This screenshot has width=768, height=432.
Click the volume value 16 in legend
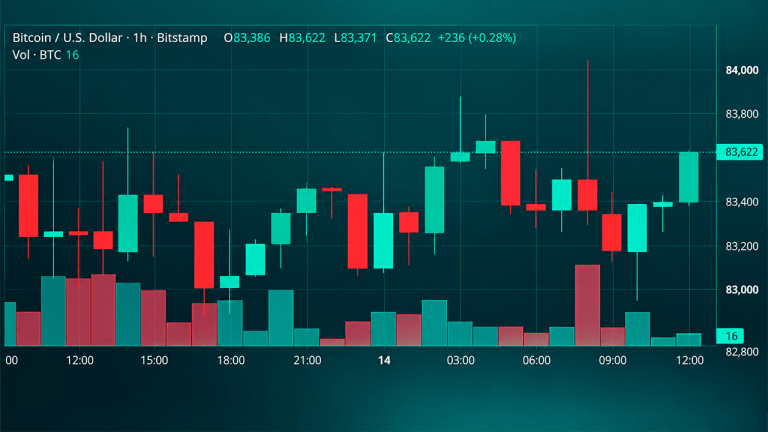[72, 55]
